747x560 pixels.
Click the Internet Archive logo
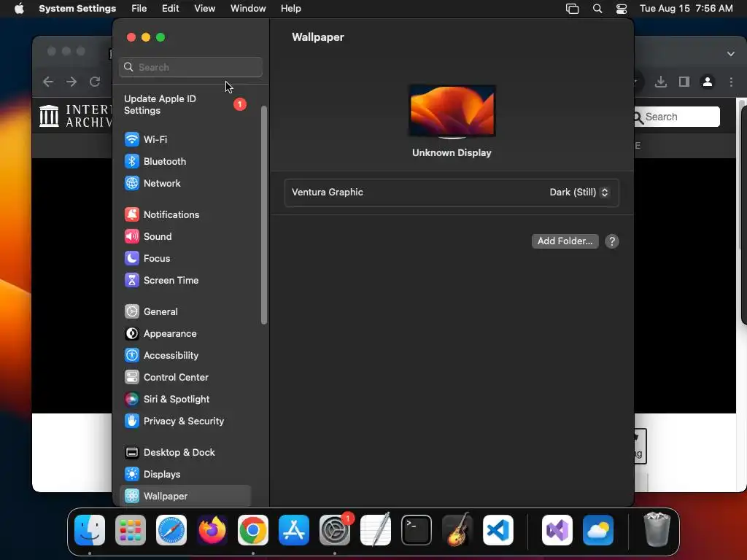point(75,116)
